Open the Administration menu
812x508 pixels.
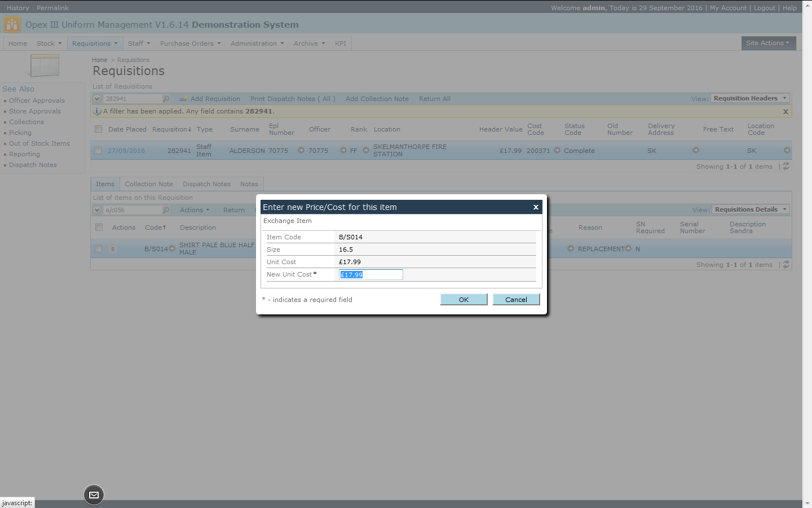tap(257, 43)
